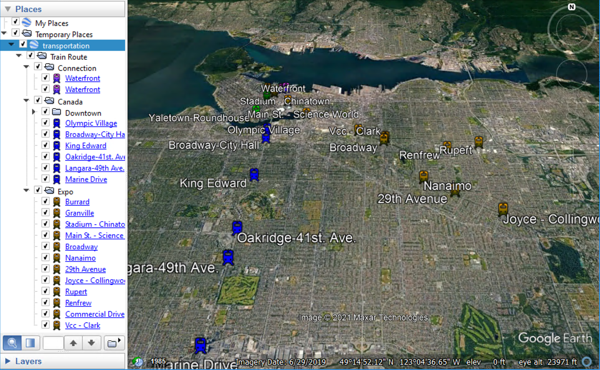This screenshot has height=370, width=600.
Task: Click the Oakridge-41st. Ave link in list
Action: click(x=95, y=157)
